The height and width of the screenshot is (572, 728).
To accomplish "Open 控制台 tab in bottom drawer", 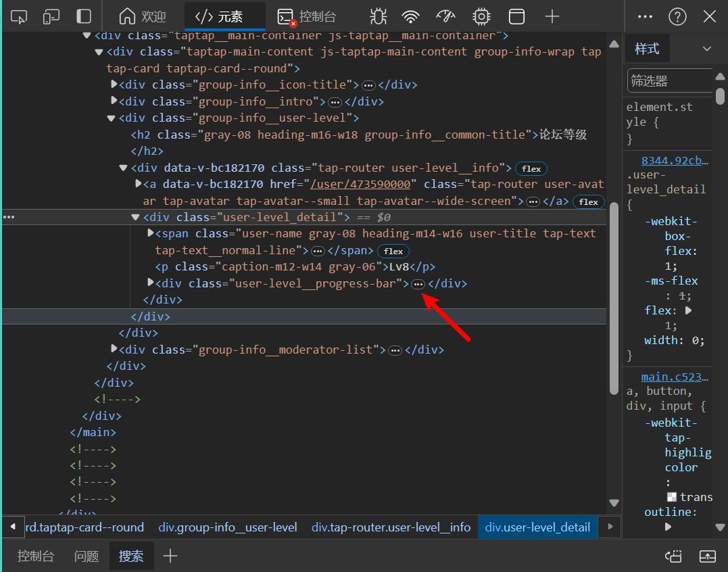I will (36, 556).
